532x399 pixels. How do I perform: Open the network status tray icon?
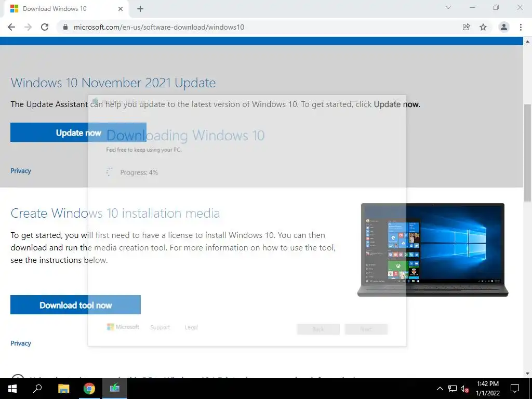pos(453,389)
